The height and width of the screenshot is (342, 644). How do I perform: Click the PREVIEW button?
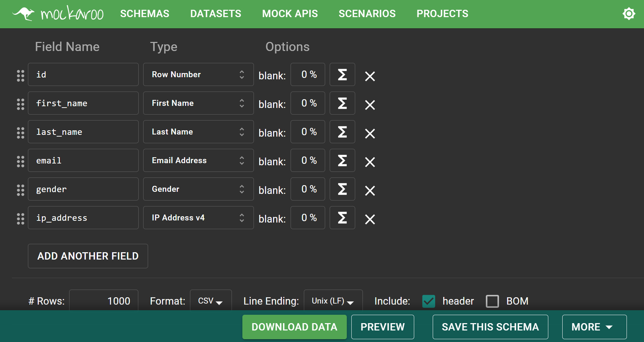pos(382,327)
